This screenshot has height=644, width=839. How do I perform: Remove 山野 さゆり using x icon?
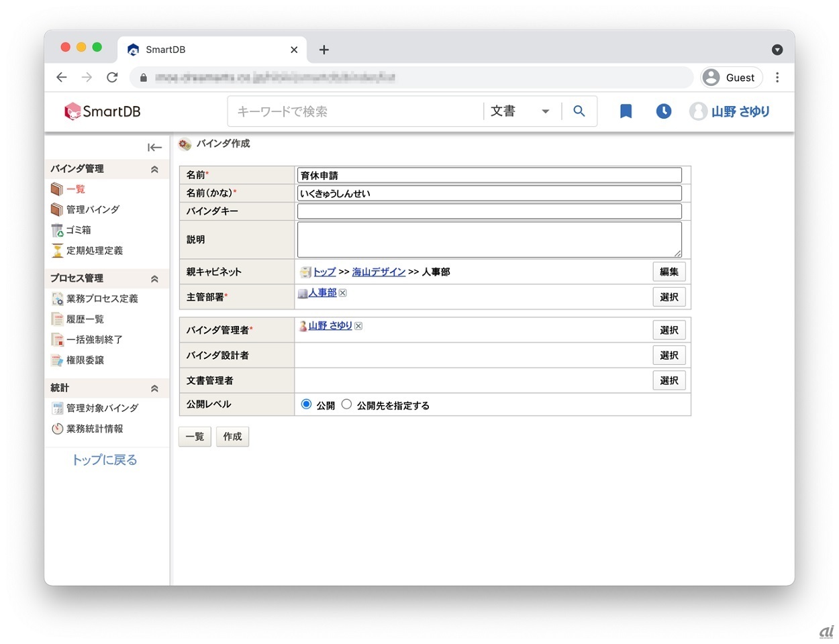click(x=358, y=326)
